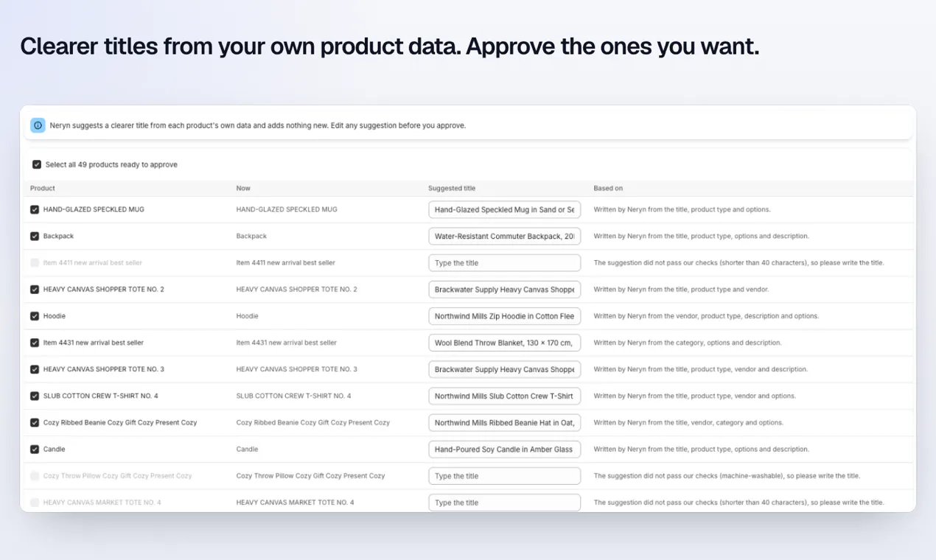The image size is (936, 560).
Task: Click 'Item 4411 new arrival best seller' in Now column
Action: [286, 263]
